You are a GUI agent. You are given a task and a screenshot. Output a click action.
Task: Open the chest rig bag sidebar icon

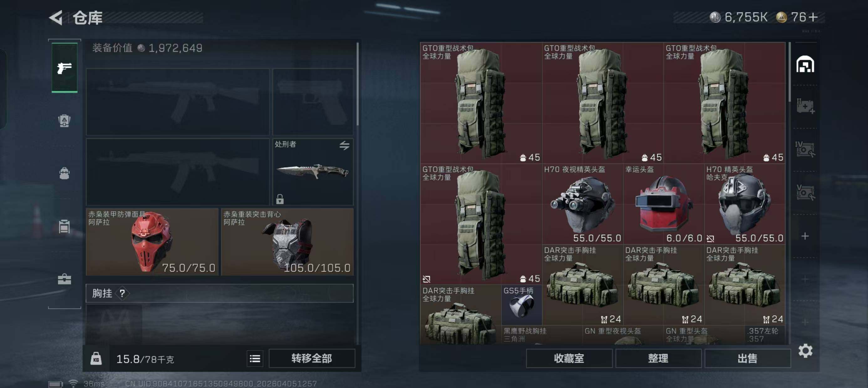click(x=65, y=173)
